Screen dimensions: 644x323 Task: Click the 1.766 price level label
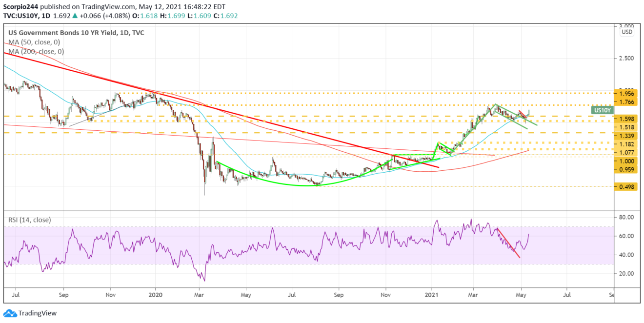(x=625, y=102)
